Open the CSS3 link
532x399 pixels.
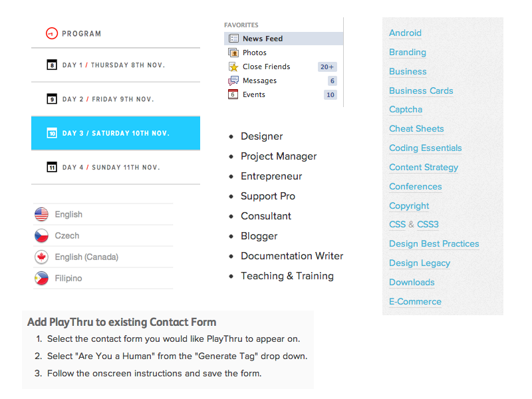(429, 225)
